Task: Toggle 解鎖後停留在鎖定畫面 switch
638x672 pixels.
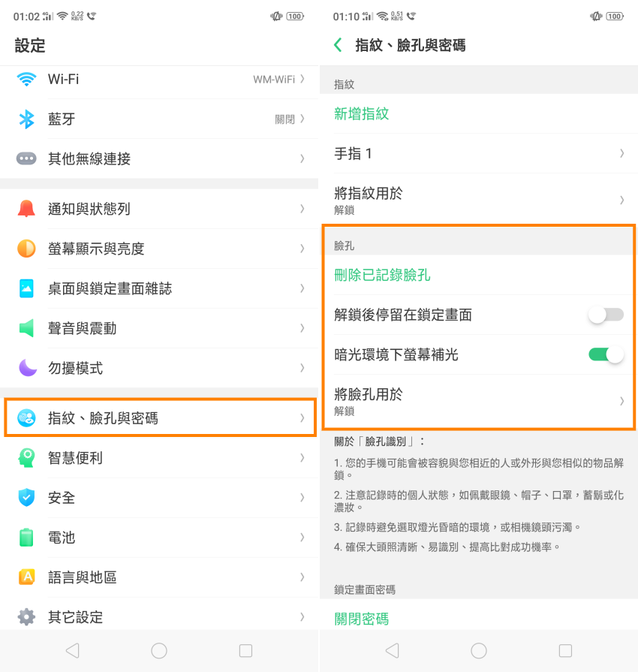Action: [x=606, y=315]
